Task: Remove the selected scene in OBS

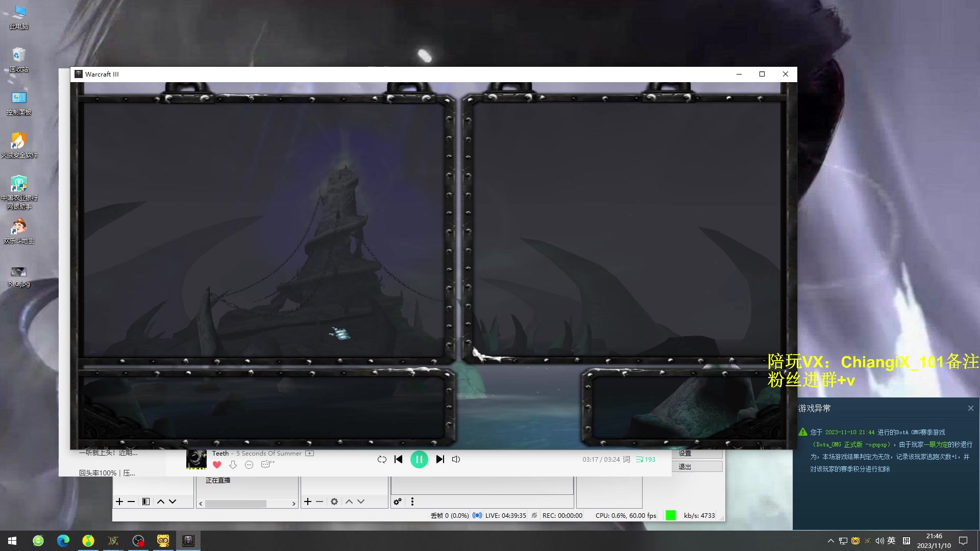Action: click(131, 502)
